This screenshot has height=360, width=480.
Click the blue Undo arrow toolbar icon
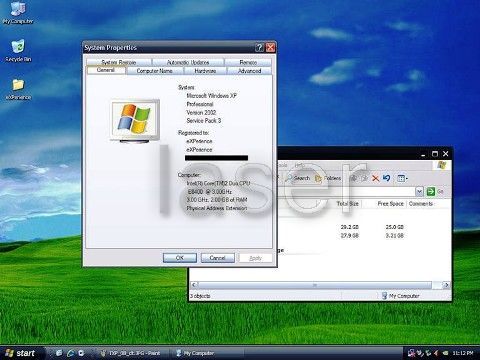tap(387, 178)
